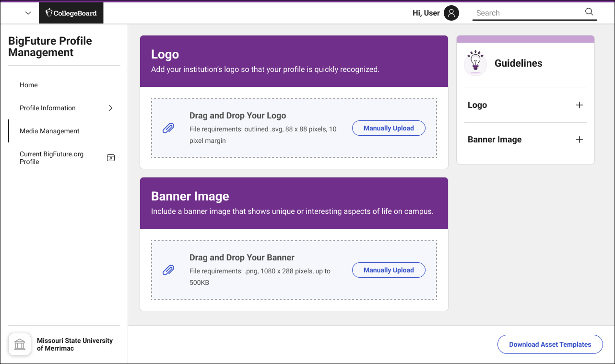Viewport: 615px width, 364px height.
Task: Click the Guidelines heading text
Action: [x=519, y=63]
